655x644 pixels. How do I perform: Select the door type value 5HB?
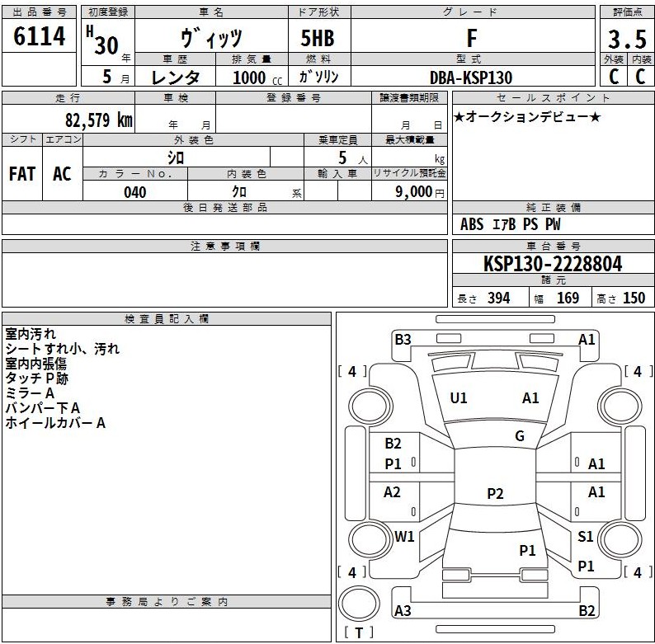[318, 39]
